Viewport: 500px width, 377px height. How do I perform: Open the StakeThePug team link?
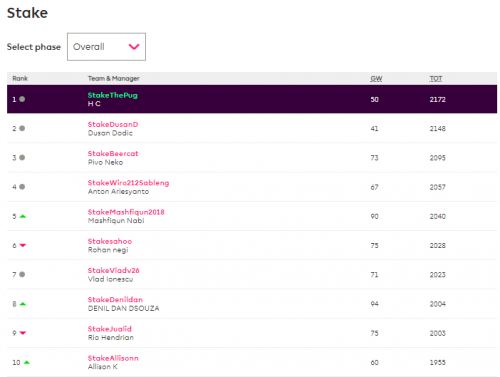[x=113, y=95]
